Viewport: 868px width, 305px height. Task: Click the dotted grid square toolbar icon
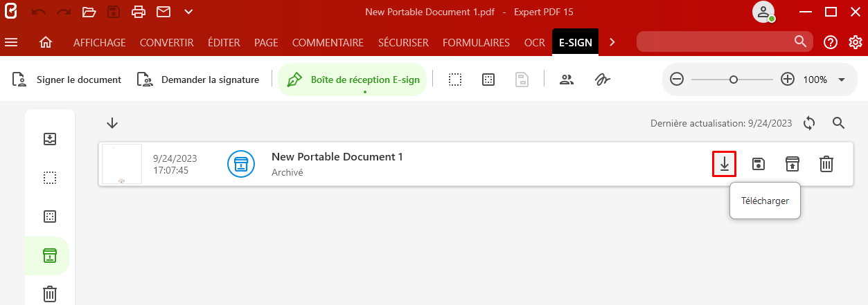pyautogui.click(x=488, y=80)
